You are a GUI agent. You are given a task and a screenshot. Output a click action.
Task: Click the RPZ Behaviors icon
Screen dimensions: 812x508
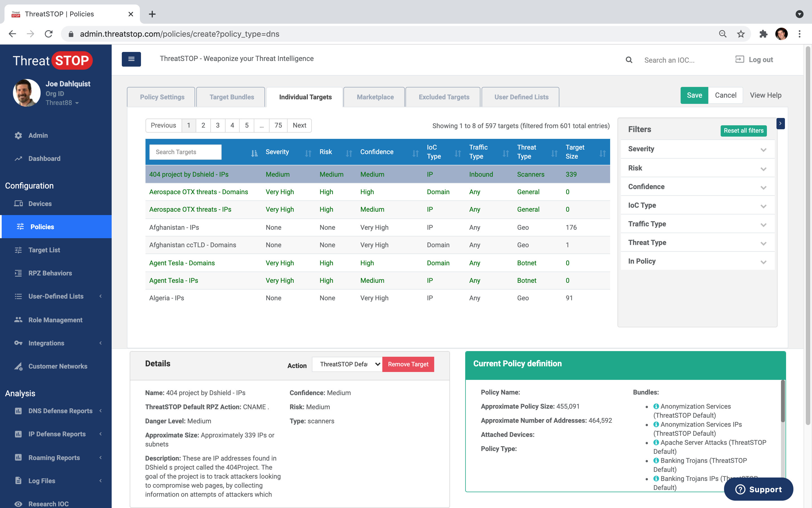(18, 273)
